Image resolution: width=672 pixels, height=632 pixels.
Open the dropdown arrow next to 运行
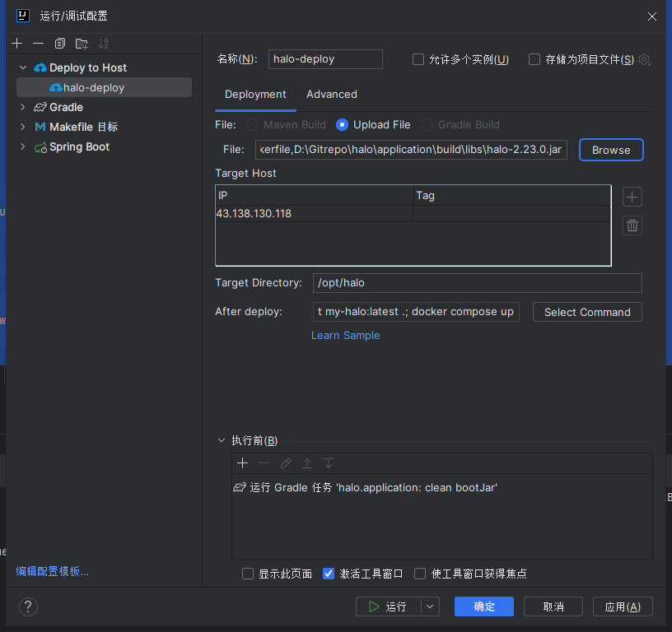[430, 606]
